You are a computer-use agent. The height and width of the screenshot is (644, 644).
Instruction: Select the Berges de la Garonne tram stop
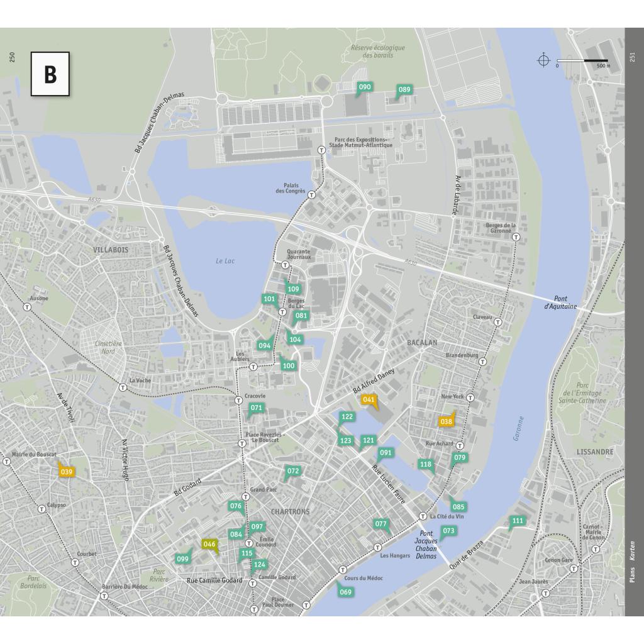click(516, 238)
